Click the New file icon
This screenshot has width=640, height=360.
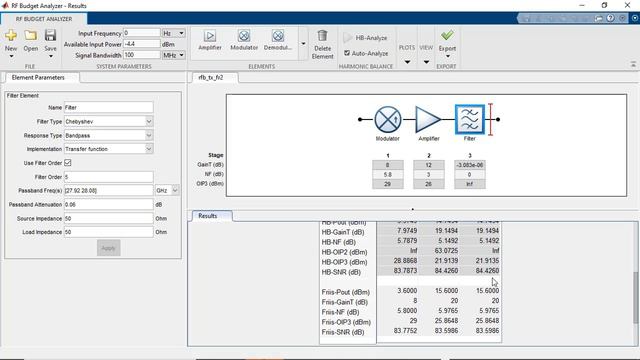(x=11, y=36)
